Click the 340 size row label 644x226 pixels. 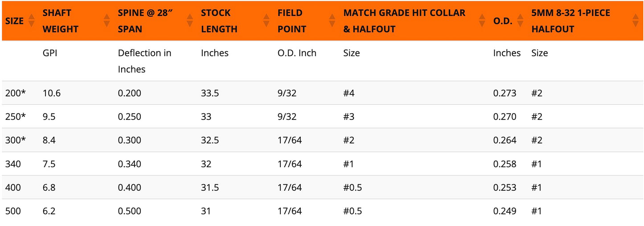point(13,164)
